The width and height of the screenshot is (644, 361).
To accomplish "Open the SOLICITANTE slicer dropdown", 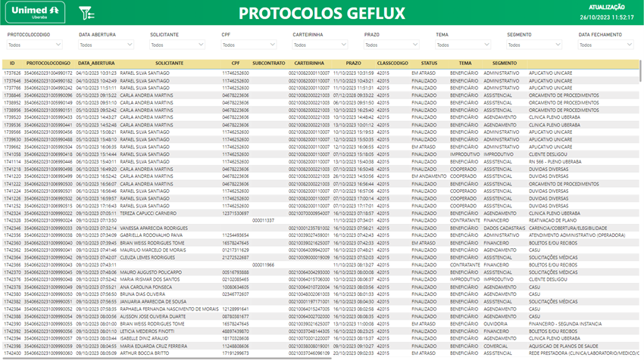I will [x=177, y=45].
